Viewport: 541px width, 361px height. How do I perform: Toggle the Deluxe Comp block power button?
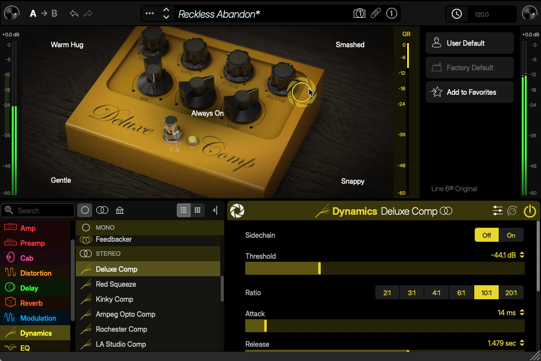point(530,211)
